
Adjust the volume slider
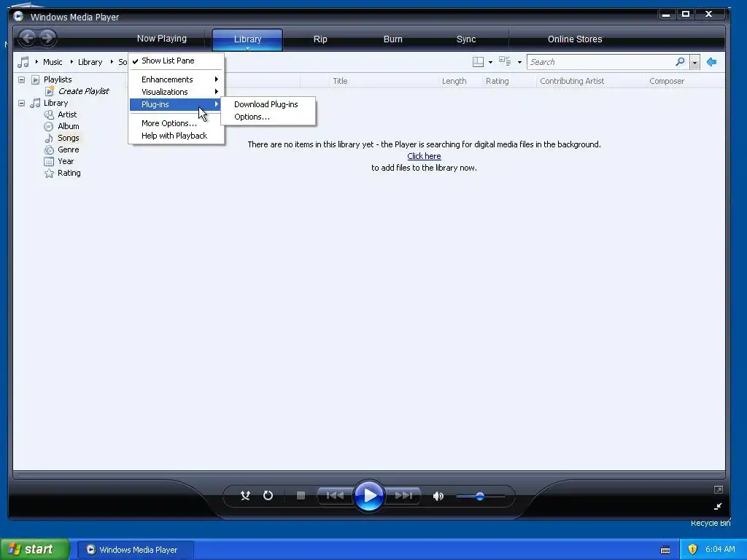click(x=480, y=496)
